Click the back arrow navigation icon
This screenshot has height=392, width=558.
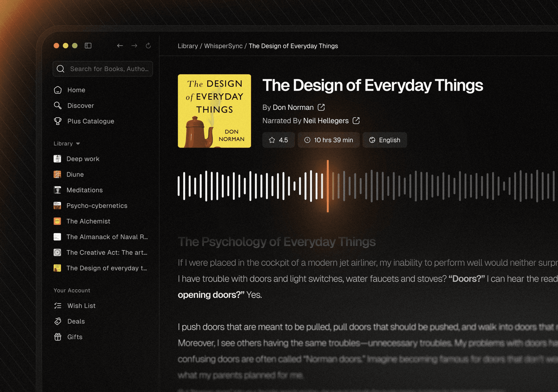click(x=120, y=46)
